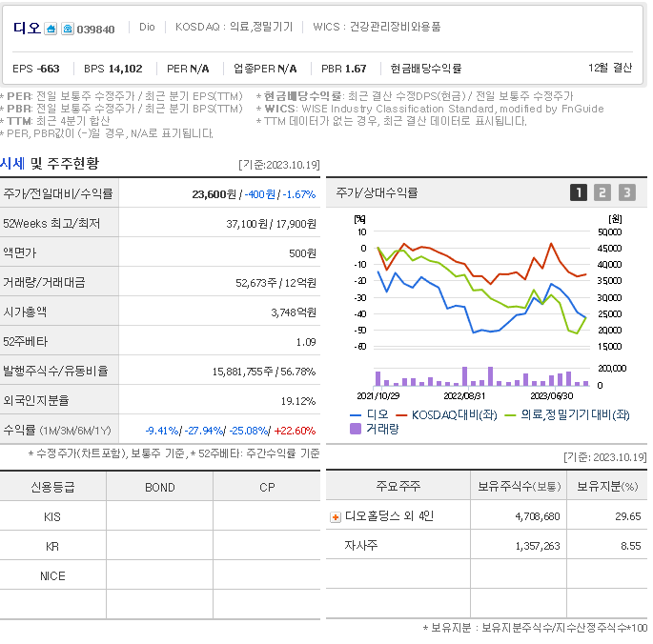Image resolution: width=653 pixels, height=644 pixels.
Task: Click the CP column header
Action: (x=267, y=488)
